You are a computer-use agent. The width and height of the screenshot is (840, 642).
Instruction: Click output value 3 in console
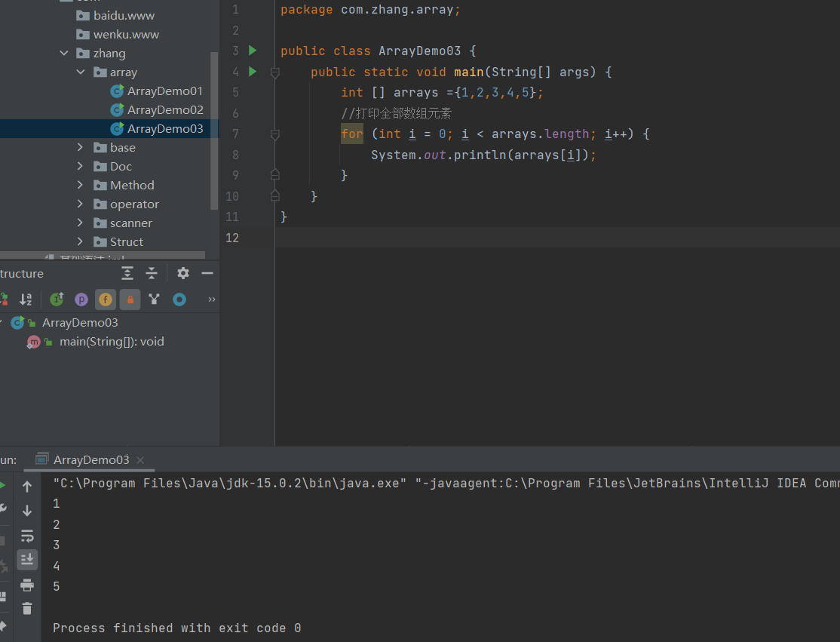click(57, 545)
